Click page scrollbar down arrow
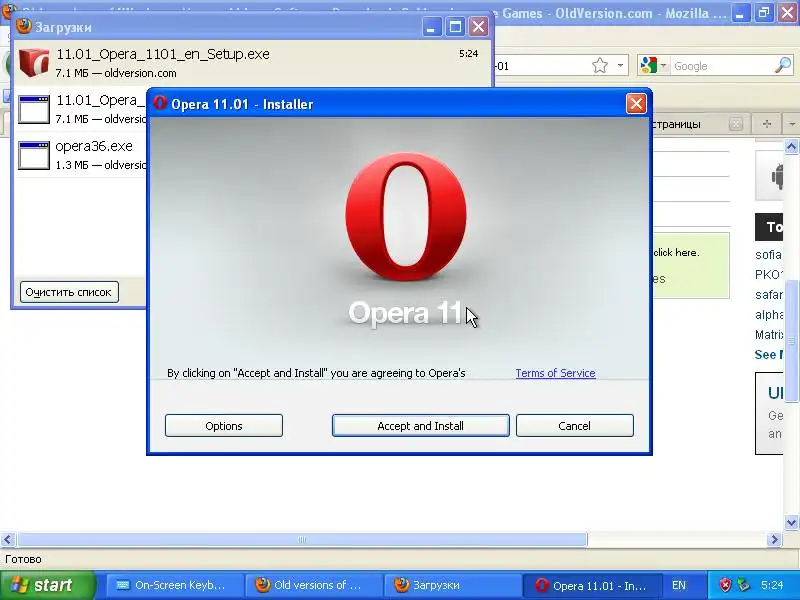The height and width of the screenshot is (600, 800). point(791,522)
